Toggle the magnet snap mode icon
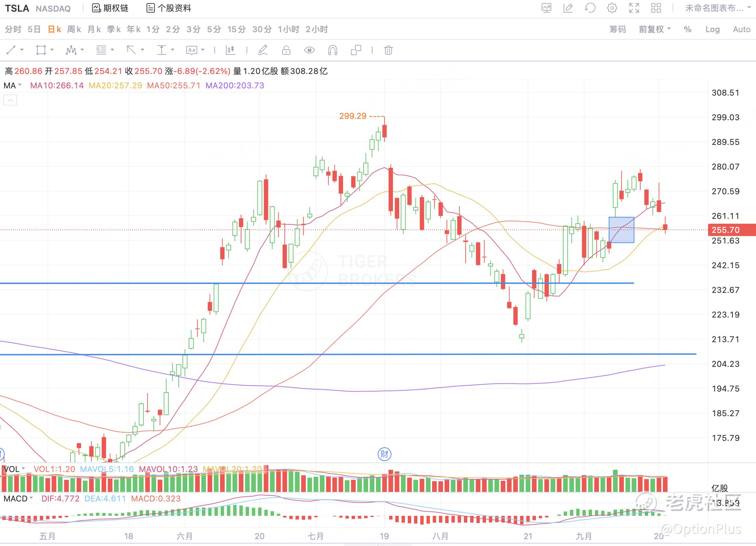This screenshot has height=546, width=756. click(333, 50)
